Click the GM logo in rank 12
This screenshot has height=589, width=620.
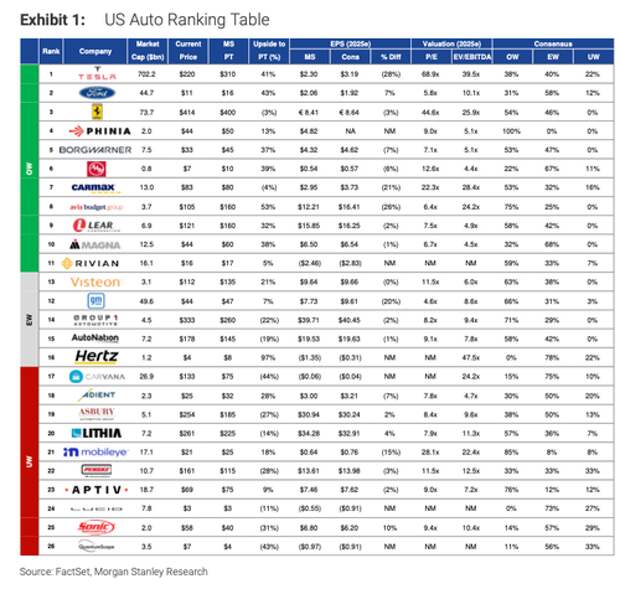click(x=96, y=301)
